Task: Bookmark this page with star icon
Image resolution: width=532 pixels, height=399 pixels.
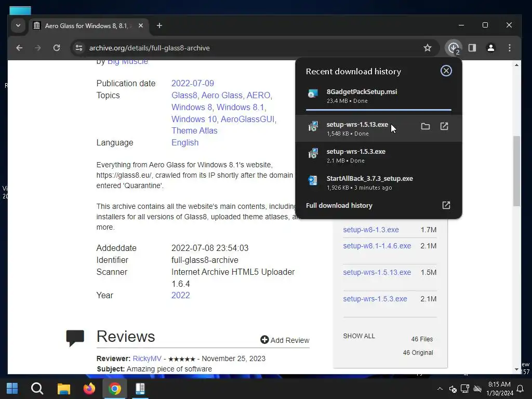Action: coord(428,48)
